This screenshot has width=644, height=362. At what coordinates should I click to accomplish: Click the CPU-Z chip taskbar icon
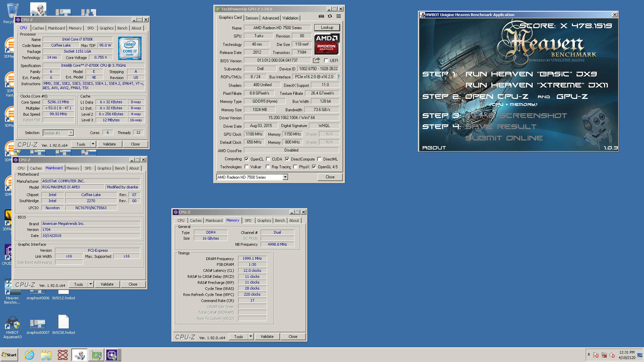click(x=112, y=355)
